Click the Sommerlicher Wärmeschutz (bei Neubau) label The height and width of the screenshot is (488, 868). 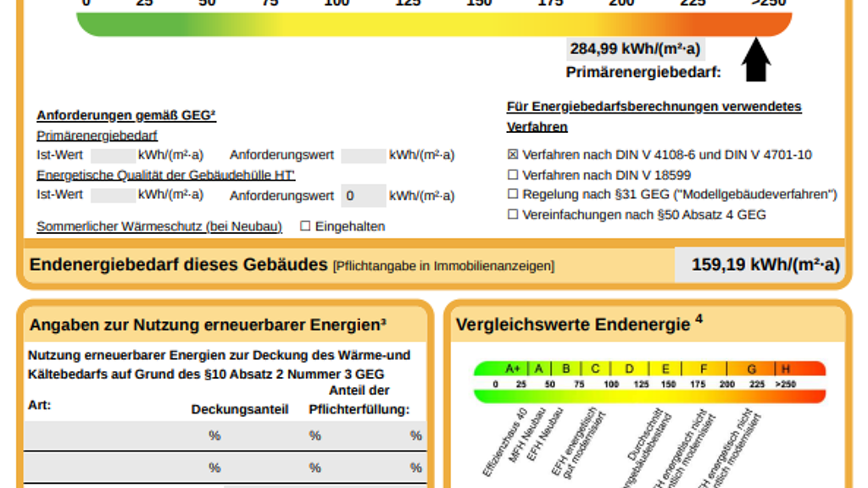[x=159, y=227]
